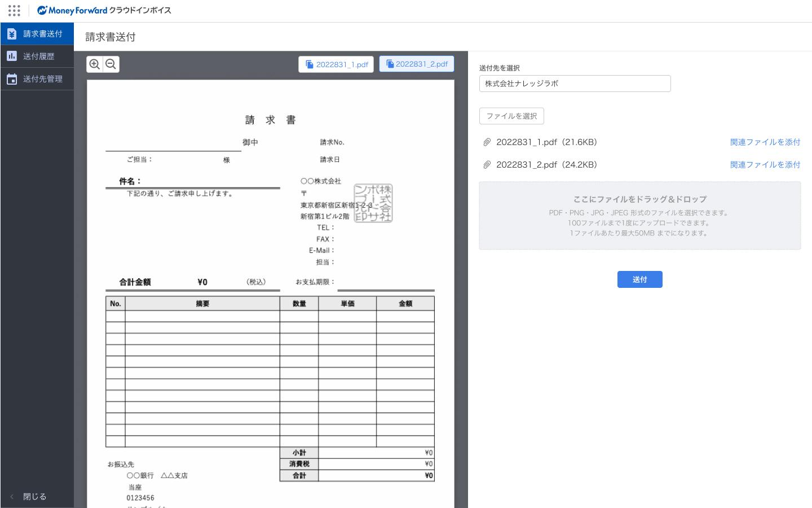Image resolution: width=812 pixels, height=508 pixels.
Task: Click the 請求書送付 page heading
Action: click(111, 37)
